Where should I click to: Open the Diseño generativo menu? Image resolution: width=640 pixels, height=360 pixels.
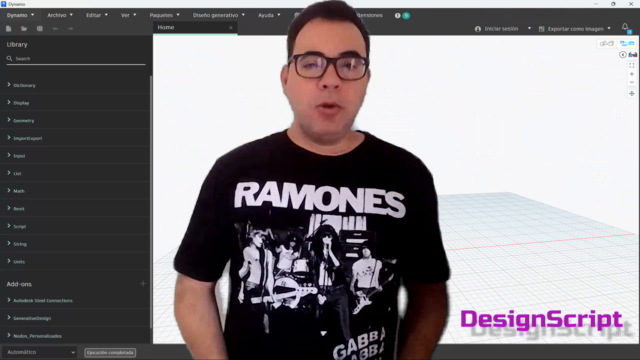point(219,15)
